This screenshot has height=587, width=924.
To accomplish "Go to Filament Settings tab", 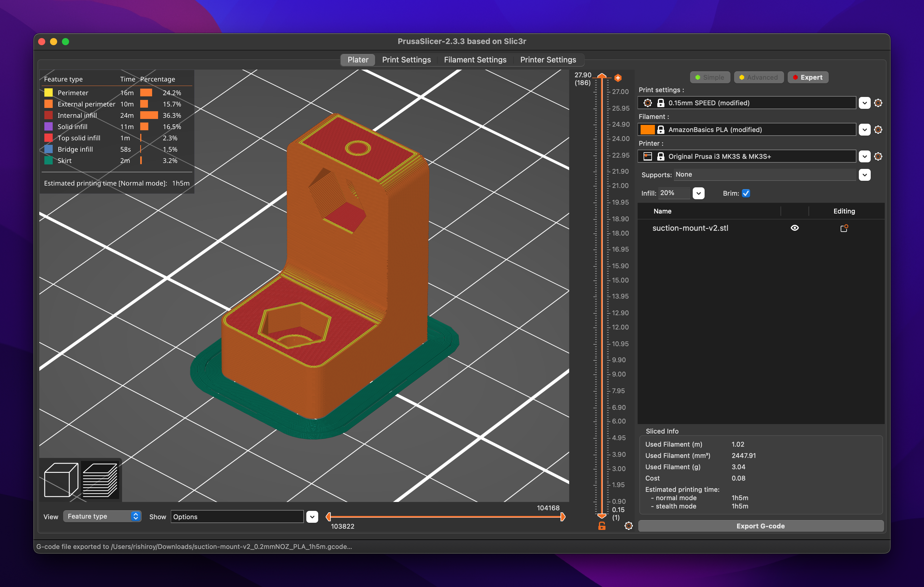I will 475,60.
